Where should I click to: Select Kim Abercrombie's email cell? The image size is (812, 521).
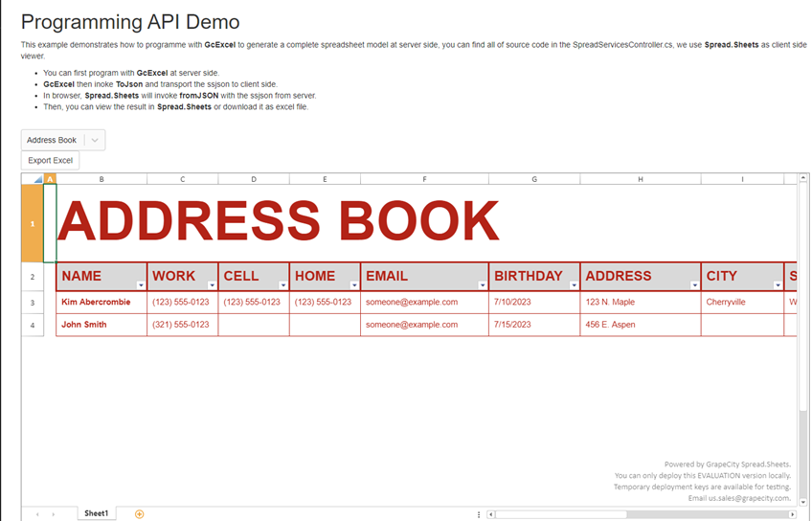[424, 302]
